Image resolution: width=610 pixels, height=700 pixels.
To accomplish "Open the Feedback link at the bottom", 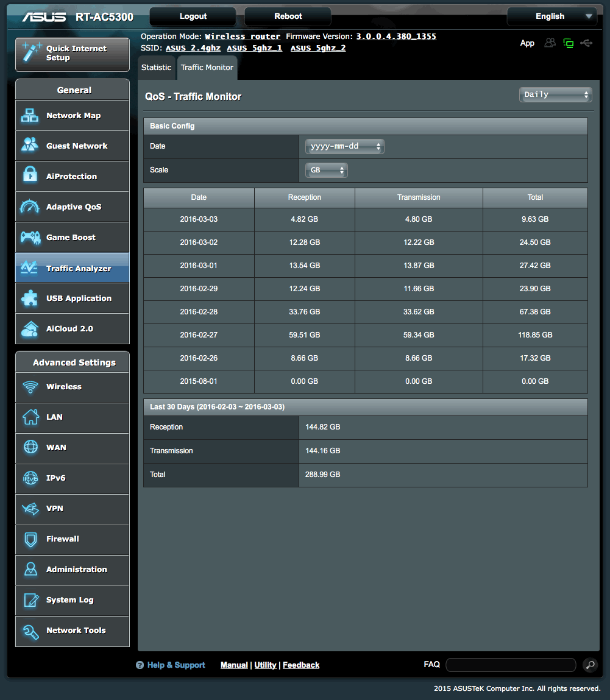I will point(300,665).
